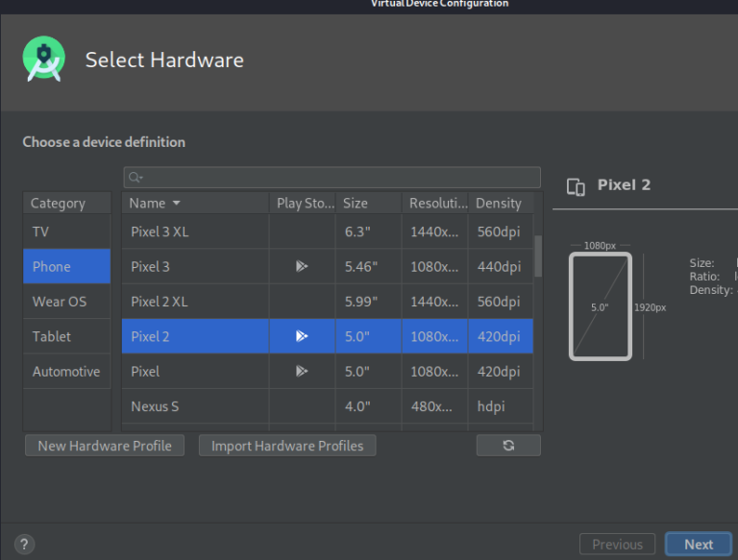This screenshot has height=560, width=738.
Task: Click the device icon beside Pixel 2 title
Action: point(576,186)
